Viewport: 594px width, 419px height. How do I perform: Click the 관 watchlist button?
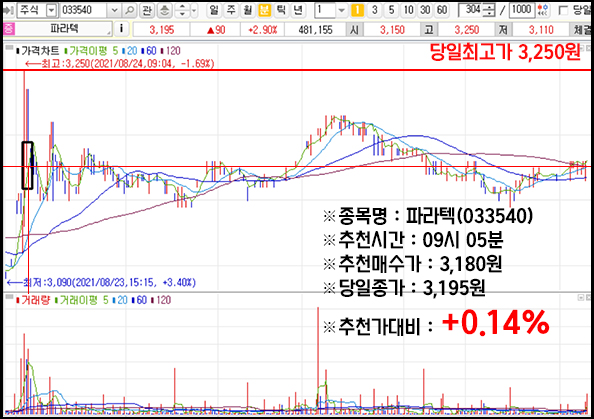coord(147,10)
